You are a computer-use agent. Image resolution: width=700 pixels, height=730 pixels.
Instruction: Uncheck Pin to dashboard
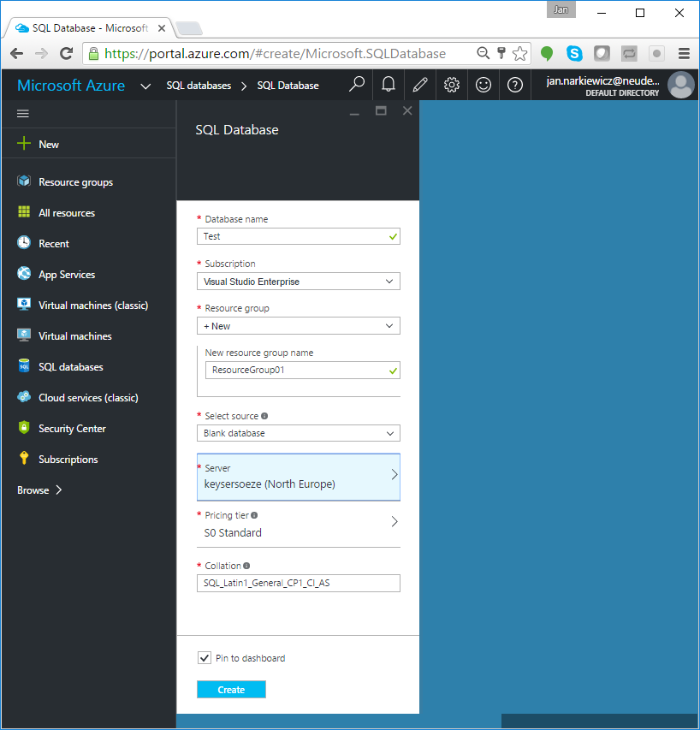[x=204, y=658]
